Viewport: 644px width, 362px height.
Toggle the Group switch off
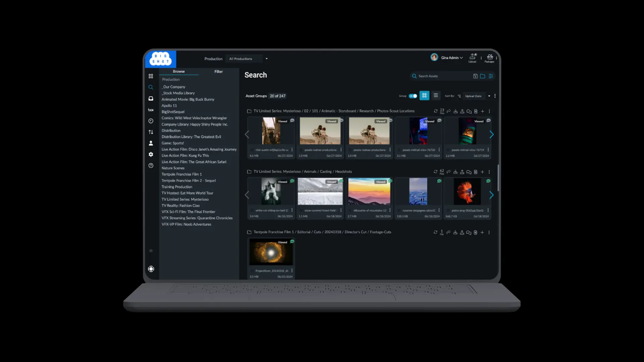pyautogui.click(x=413, y=96)
